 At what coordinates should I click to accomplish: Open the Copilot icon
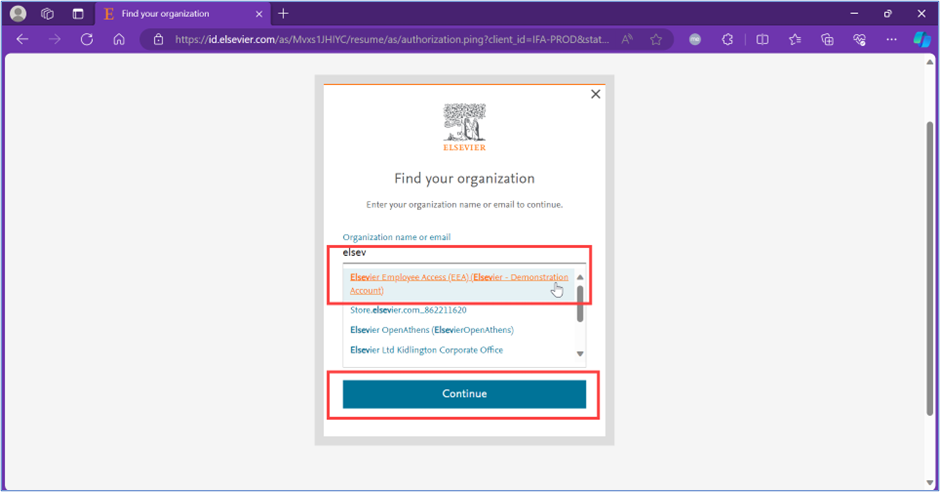[921, 40]
